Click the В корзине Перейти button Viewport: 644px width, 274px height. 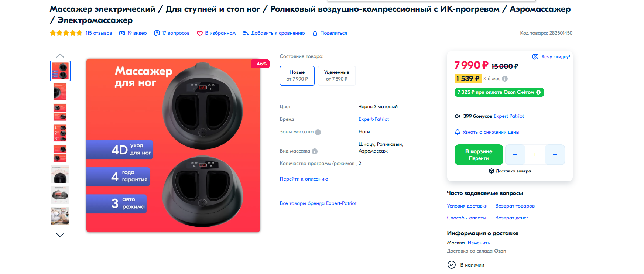[479, 155]
